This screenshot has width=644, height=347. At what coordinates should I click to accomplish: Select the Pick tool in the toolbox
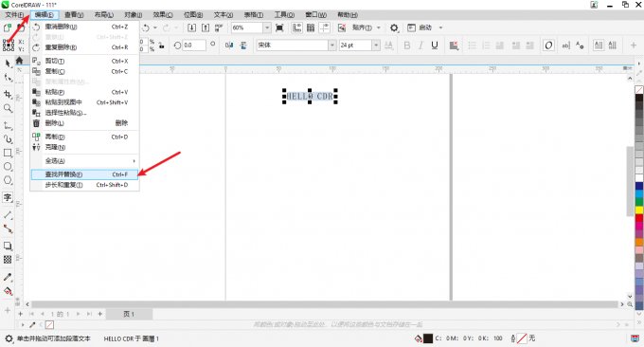8,64
